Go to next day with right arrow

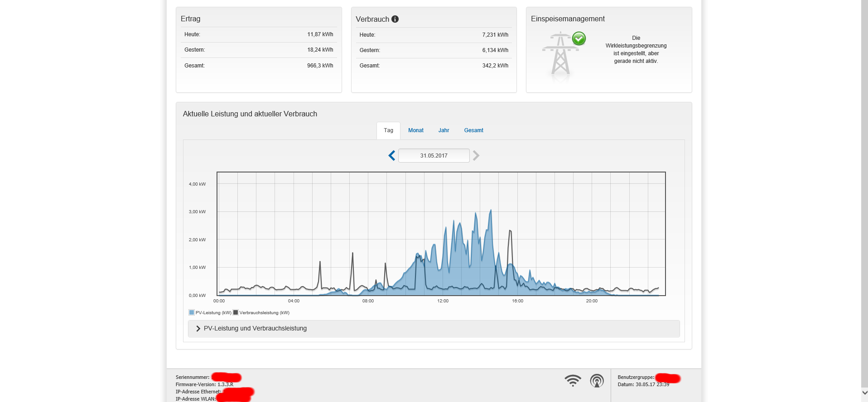[x=476, y=156]
